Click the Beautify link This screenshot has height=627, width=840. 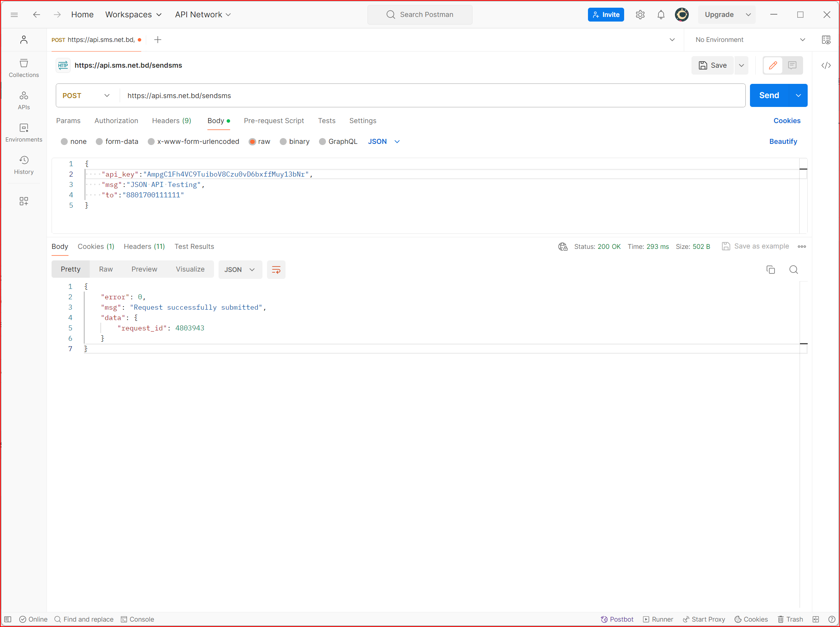783,142
